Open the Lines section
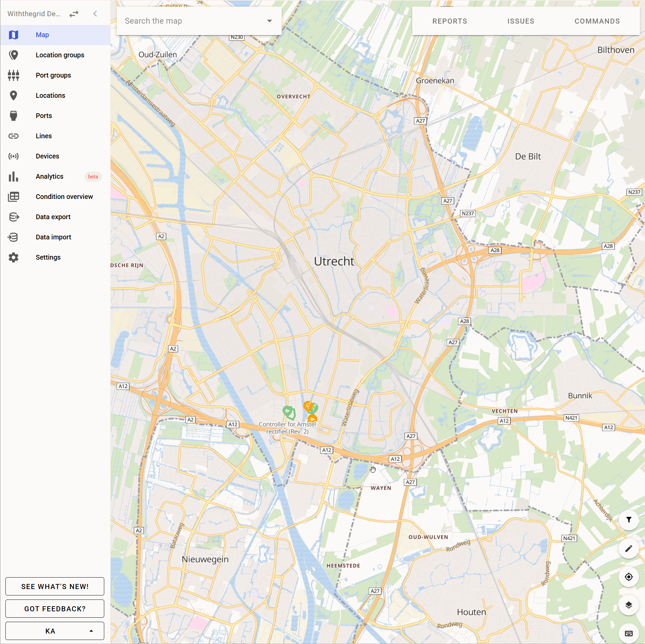 [x=44, y=136]
